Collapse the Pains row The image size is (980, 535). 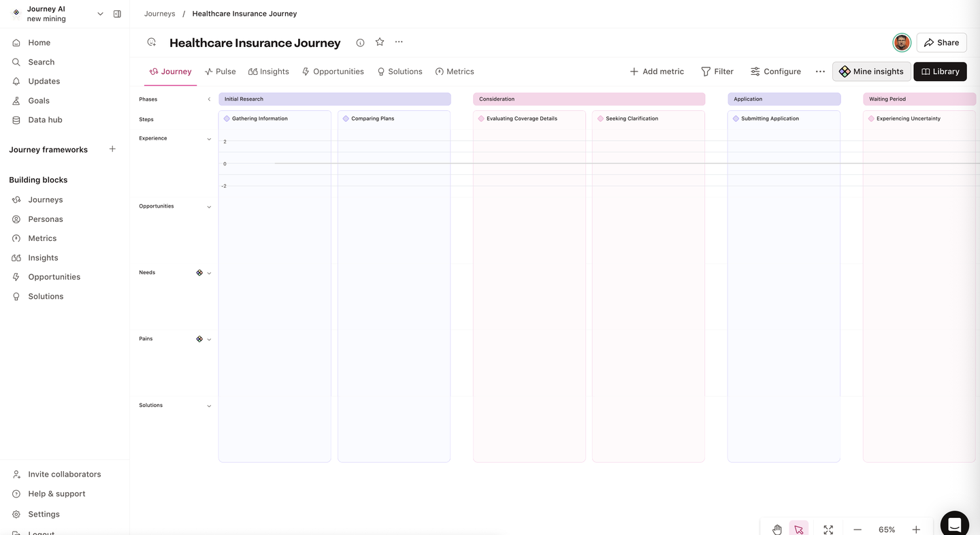(x=209, y=339)
